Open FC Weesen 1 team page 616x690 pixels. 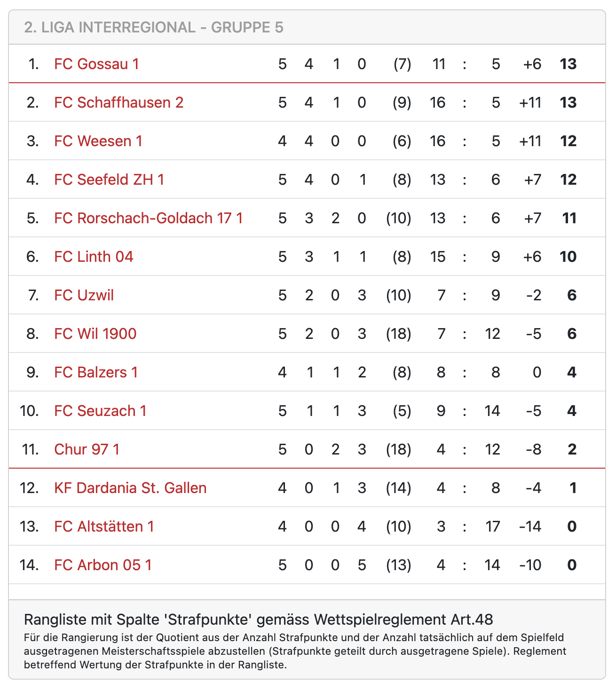click(x=98, y=141)
